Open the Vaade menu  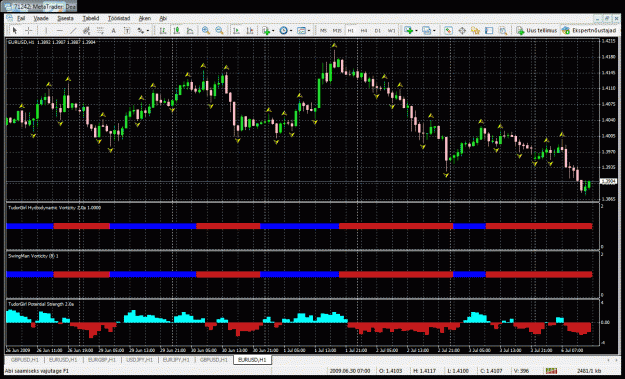point(41,18)
